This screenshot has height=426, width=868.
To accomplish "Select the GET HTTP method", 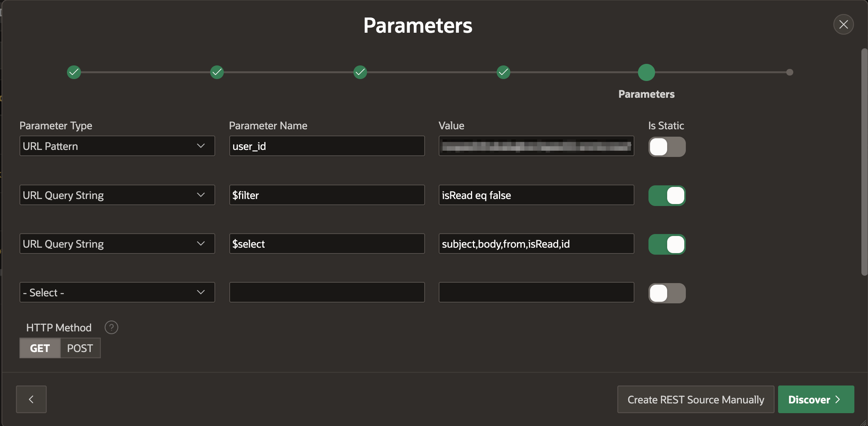I will click(x=40, y=348).
